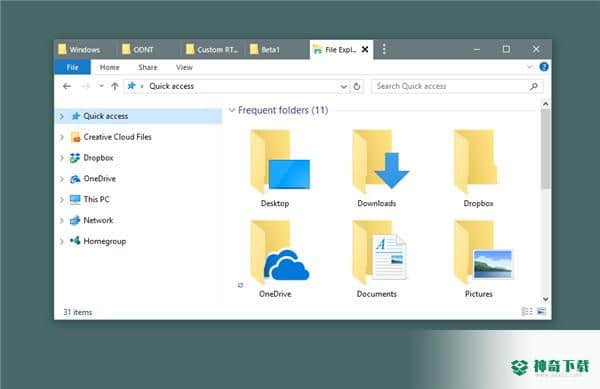This screenshot has height=389, width=600.
Task: Click the scrollbar up arrow
Action: point(546,104)
